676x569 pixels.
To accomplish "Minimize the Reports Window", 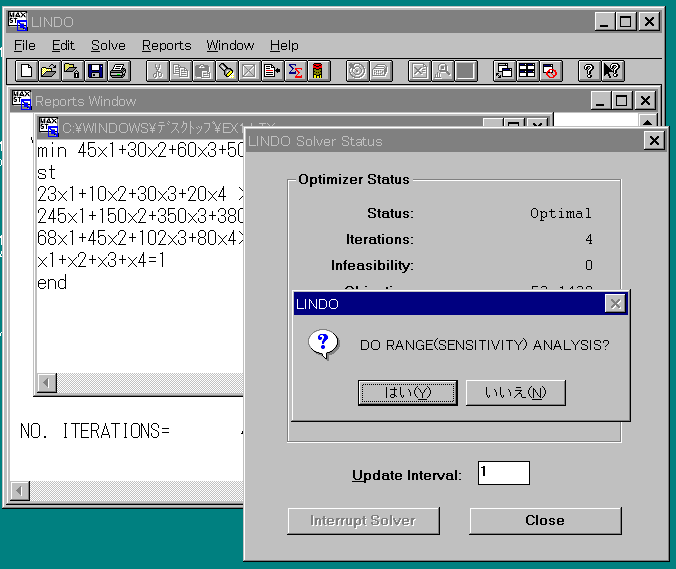I will (x=600, y=100).
